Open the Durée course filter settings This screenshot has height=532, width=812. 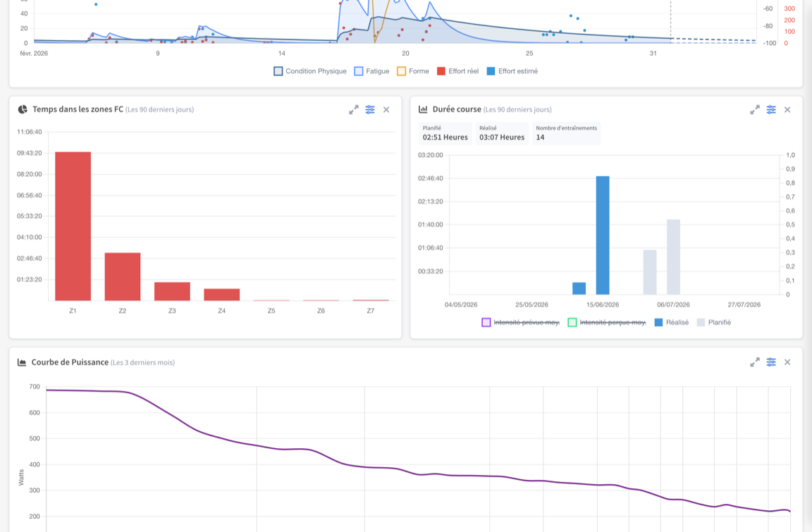(x=771, y=110)
